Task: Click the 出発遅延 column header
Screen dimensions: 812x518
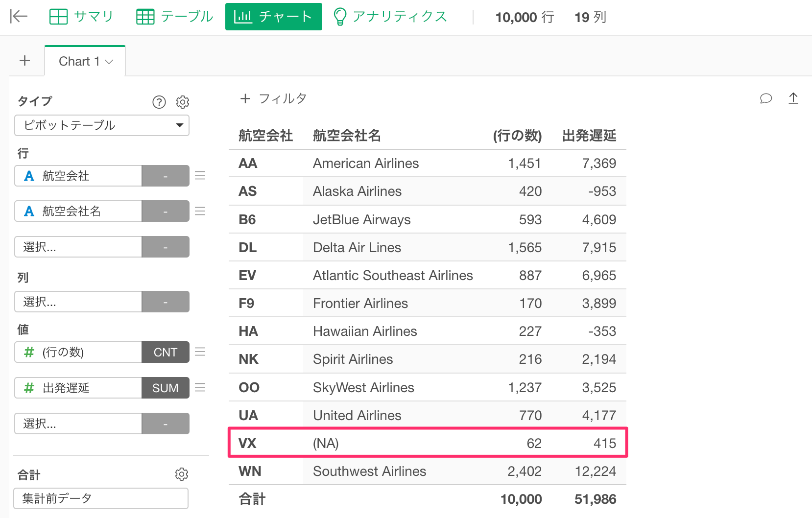Action: (589, 136)
